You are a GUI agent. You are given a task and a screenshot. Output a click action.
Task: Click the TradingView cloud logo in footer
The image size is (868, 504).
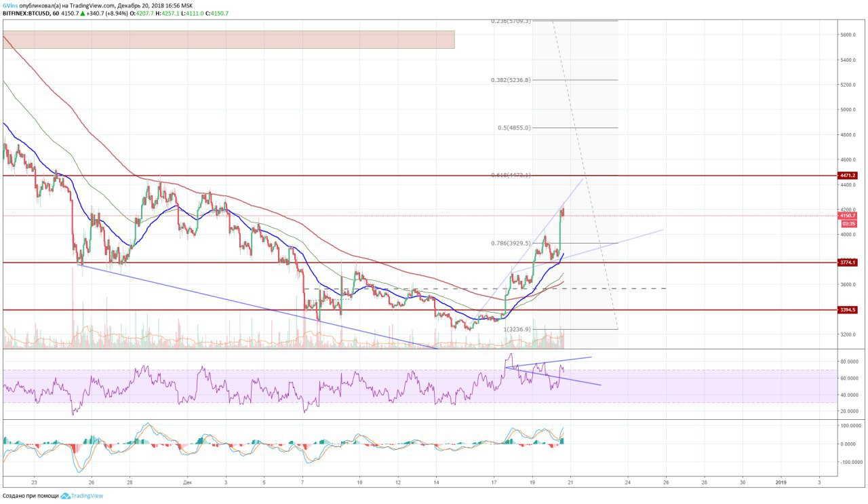(x=66, y=496)
